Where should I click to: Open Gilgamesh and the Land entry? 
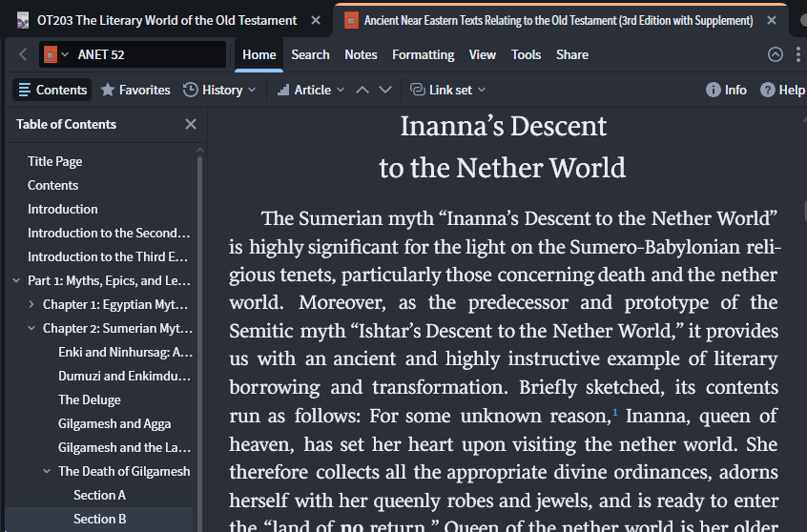coord(125,447)
